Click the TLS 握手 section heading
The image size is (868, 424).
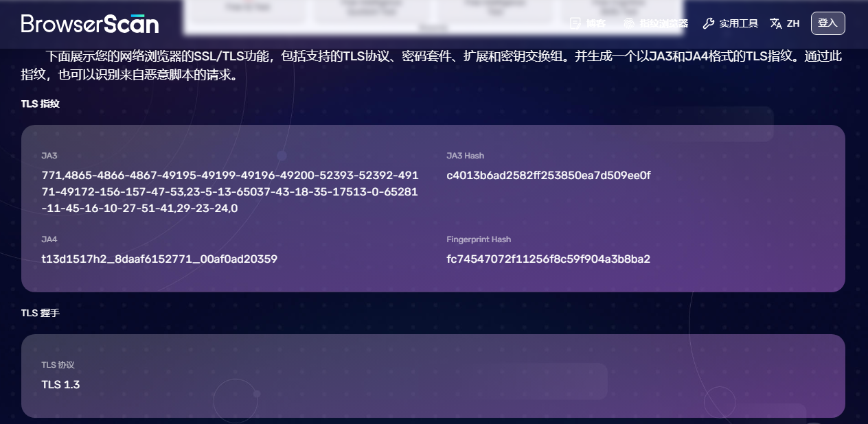click(40, 312)
